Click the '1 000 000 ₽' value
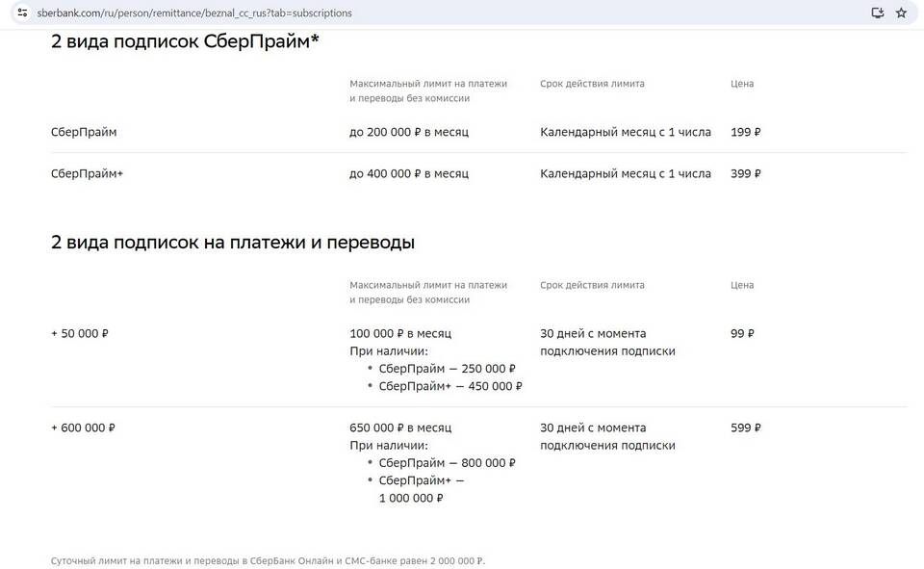The width and height of the screenshot is (924, 569). [x=411, y=499]
